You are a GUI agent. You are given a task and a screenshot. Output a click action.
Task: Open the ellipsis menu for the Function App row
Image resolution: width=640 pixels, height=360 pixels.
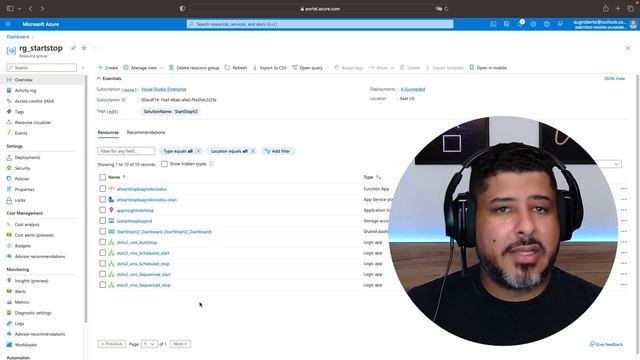624,189
